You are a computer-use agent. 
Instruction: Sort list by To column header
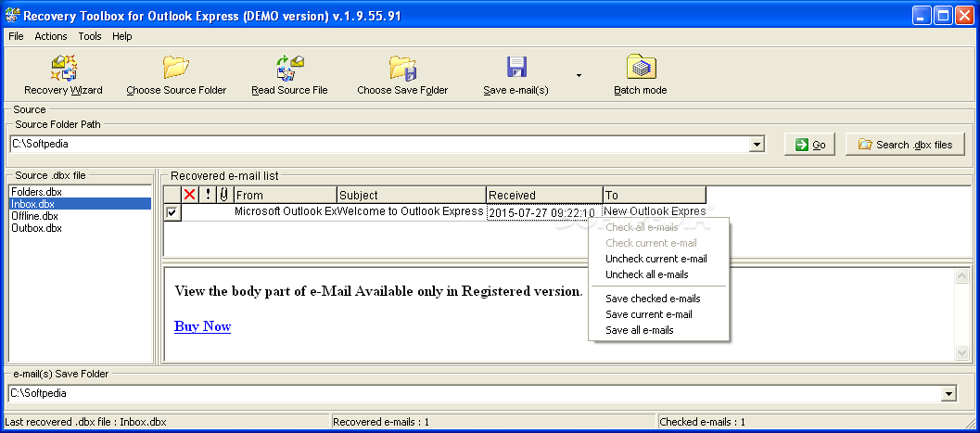pyautogui.click(x=655, y=195)
